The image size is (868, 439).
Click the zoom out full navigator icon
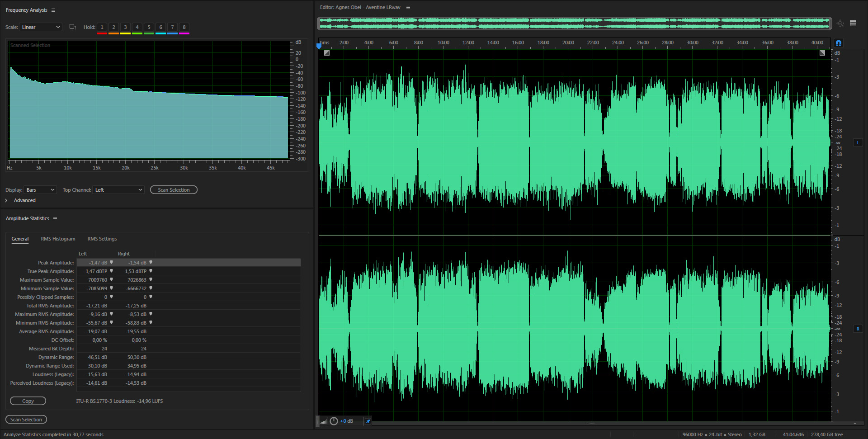pos(840,24)
